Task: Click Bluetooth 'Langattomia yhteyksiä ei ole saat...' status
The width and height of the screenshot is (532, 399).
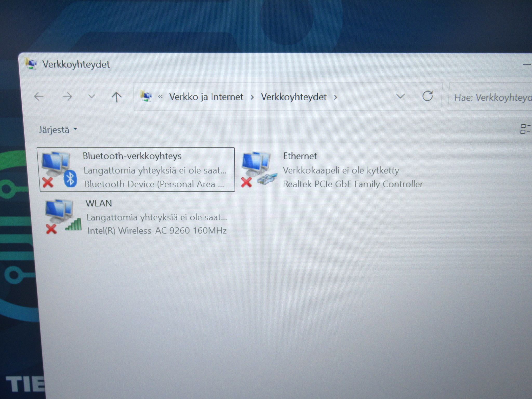Action: [155, 170]
